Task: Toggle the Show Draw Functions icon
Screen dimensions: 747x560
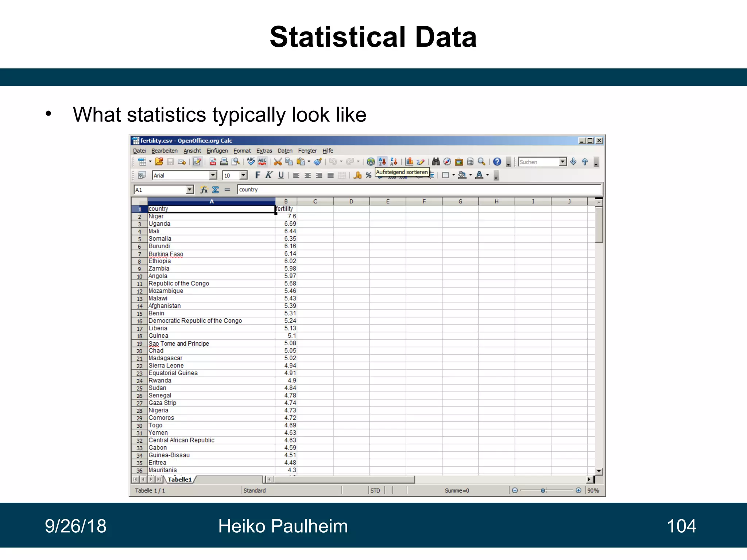Action: point(421,162)
